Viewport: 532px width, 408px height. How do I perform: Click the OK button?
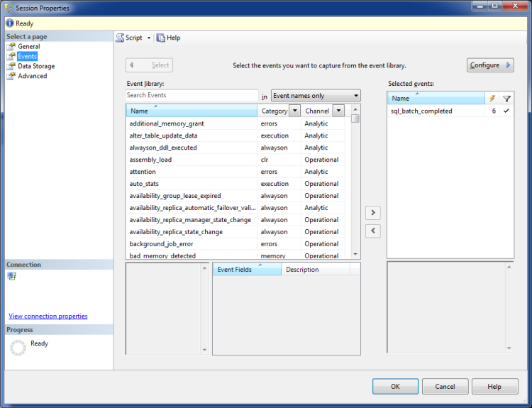click(x=395, y=386)
